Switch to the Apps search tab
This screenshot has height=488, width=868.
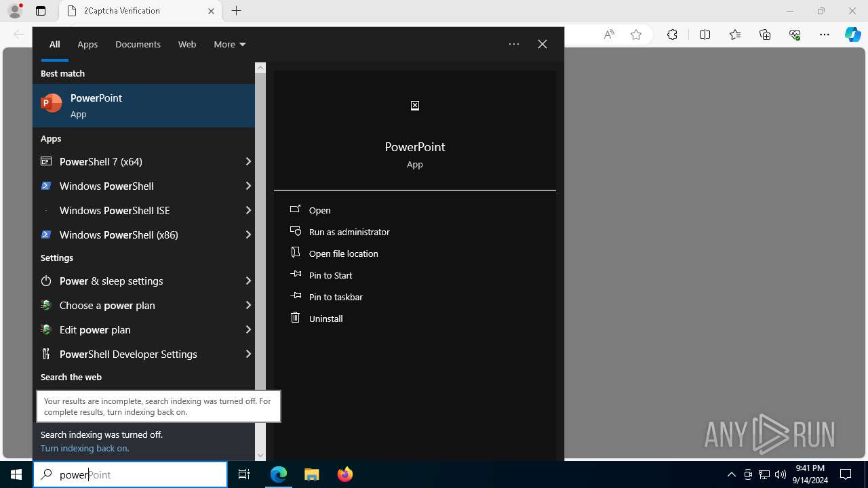pos(87,44)
